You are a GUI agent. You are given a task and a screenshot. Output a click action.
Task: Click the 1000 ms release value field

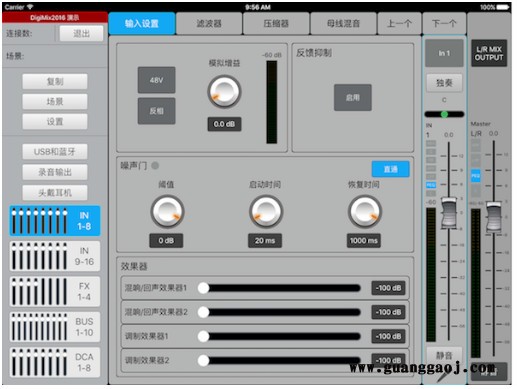pos(364,240)
